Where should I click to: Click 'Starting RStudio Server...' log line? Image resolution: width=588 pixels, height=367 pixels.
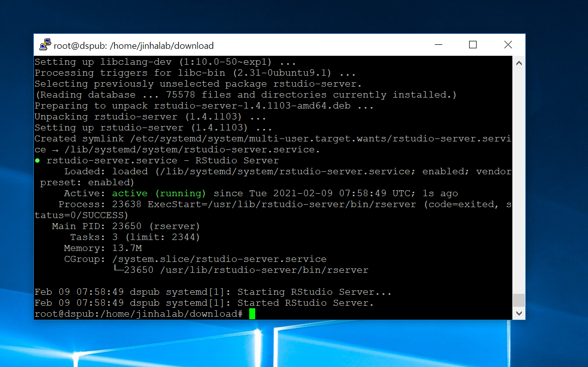point(213,292)
